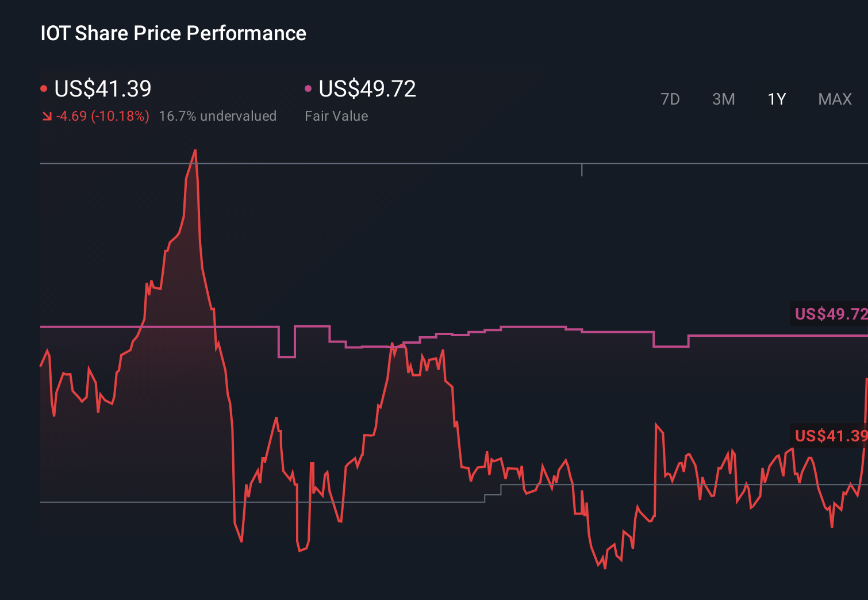Viewport: 868px width, 600px height.
Task: Switch to the 7D time range
Action: [x=670, y=99]
